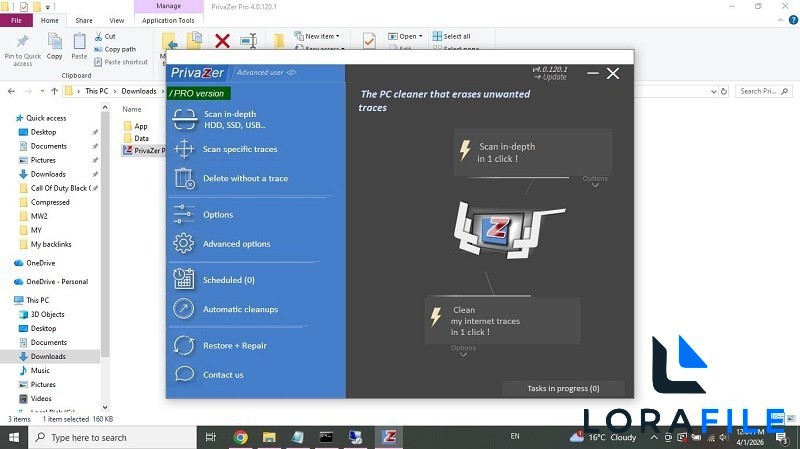Screen dimensions: 800x449
Task: Open Google Chrome from the taskbar
Action: (x=241, y=437)
